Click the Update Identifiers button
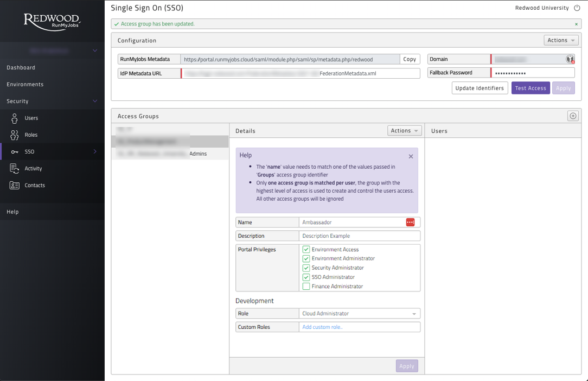 (x=480, y=88)
